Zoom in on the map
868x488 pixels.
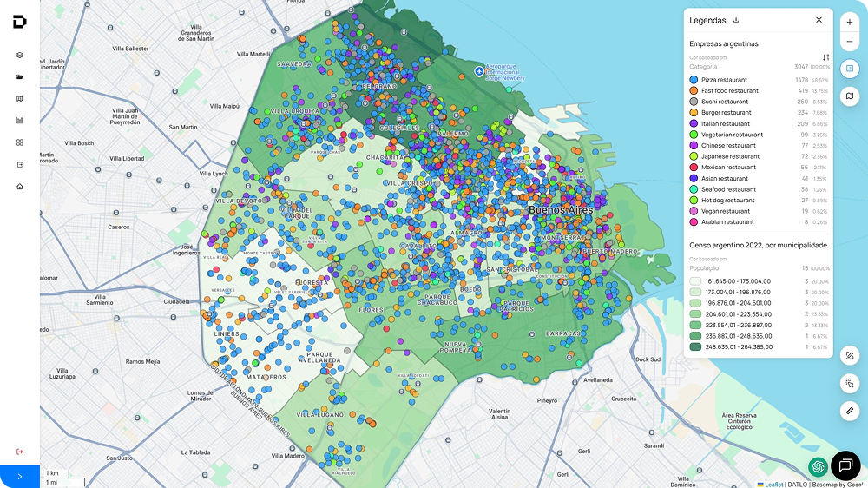click(x=850, y=22)
